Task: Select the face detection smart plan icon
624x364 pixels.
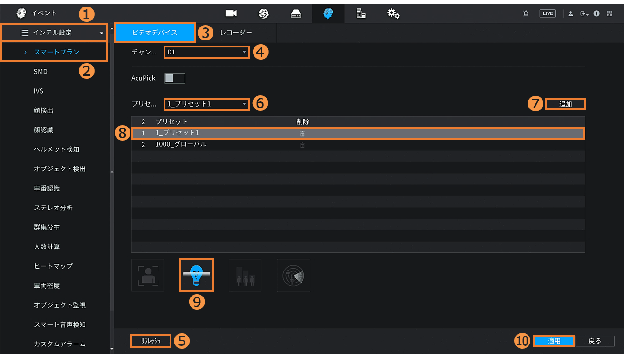Action: tap(148, 275)
